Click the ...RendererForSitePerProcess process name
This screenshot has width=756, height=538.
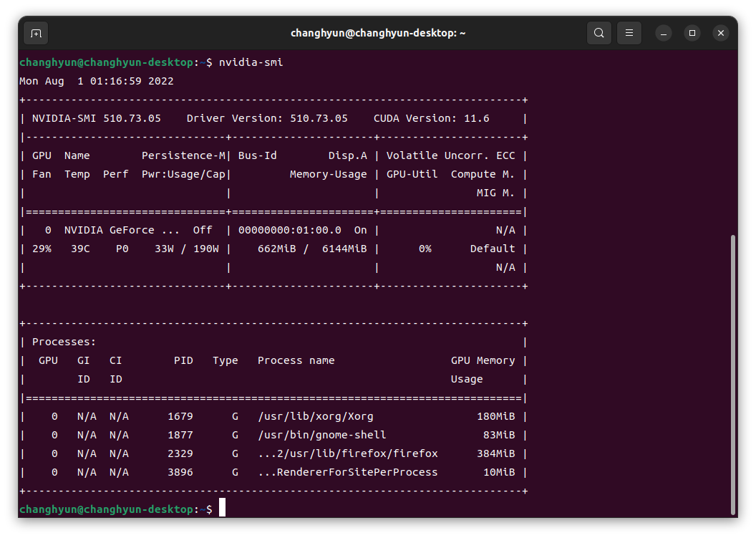click(348, 472)
